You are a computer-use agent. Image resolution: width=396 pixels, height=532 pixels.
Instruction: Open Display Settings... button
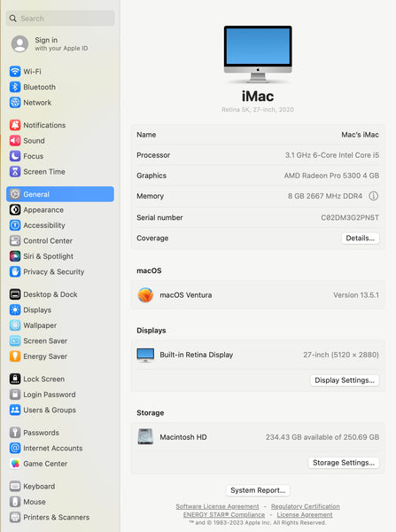[x=345, y=380]
